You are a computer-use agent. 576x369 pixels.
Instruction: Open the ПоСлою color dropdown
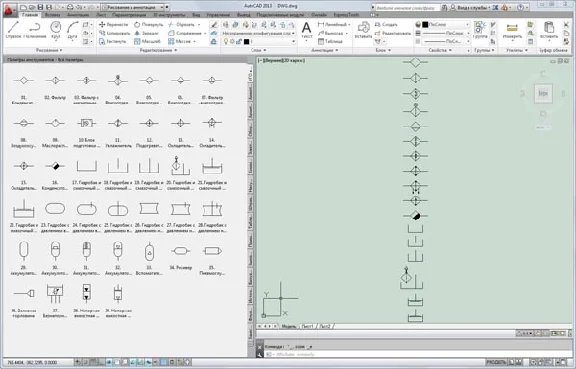pyautogui.click(x=468, y=25)
